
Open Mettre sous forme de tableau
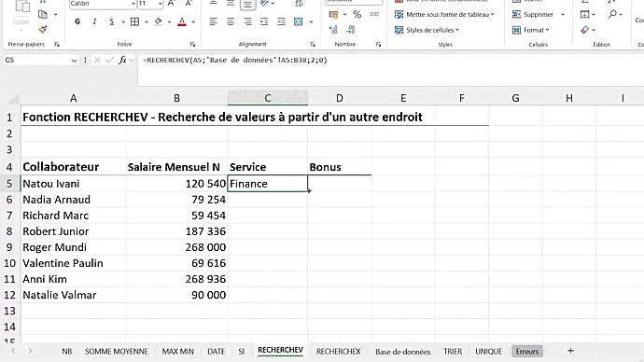point(444,14)
